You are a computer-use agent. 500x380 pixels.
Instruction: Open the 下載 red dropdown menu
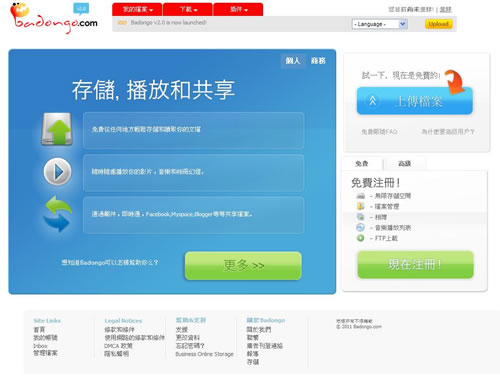(188, 9)
